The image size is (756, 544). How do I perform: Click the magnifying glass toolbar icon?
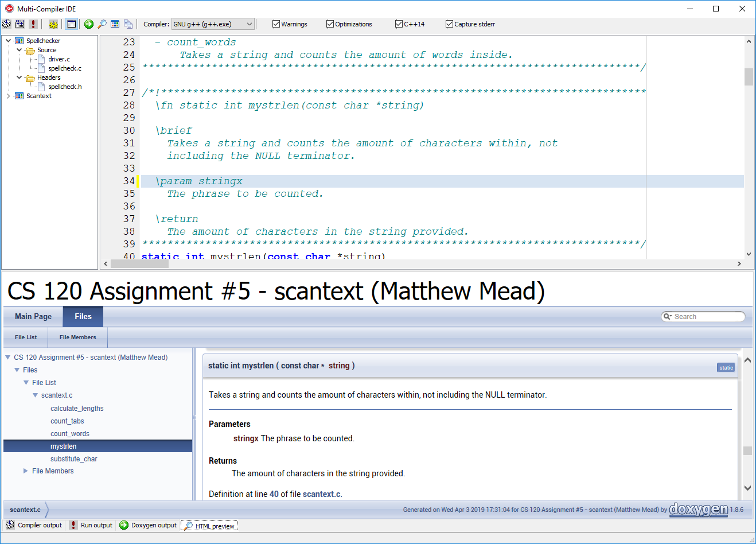click(102, 24)
